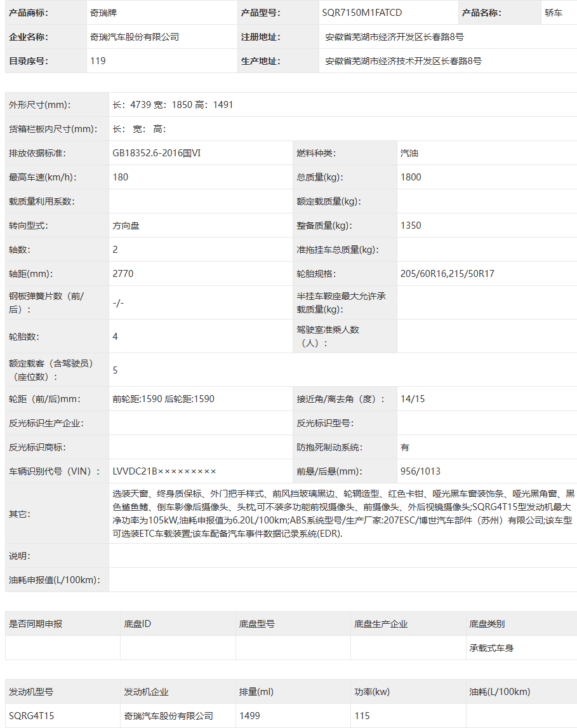Click the 发动机型号 column header
The image size is (577, 728).
31,692
